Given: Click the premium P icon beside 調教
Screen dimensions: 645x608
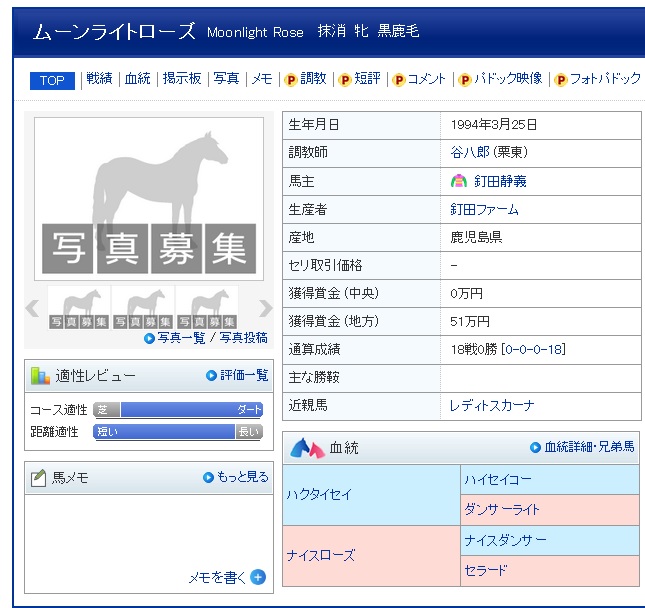Looking at the screenshot, I should coord(291,79).
